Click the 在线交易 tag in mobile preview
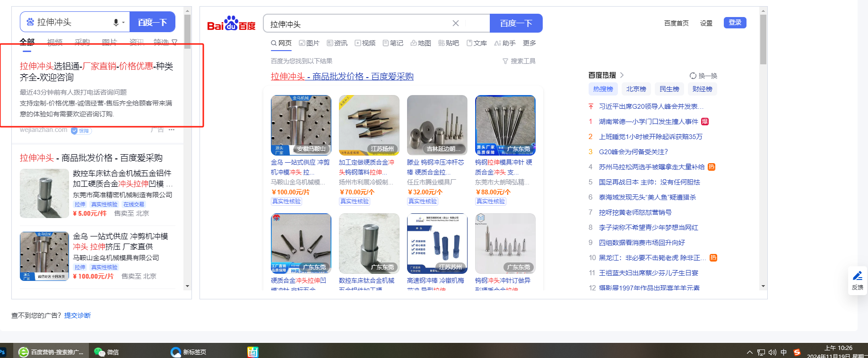Screen dimensions: 868x358 click(134, 204)
